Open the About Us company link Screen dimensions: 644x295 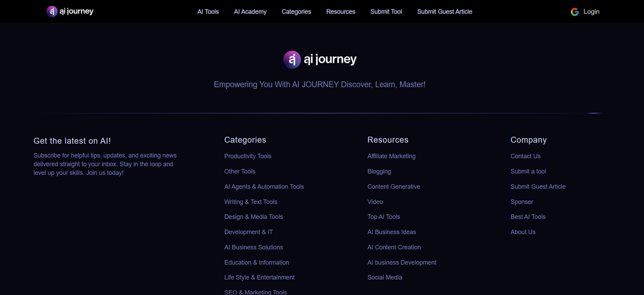point(523,232)
